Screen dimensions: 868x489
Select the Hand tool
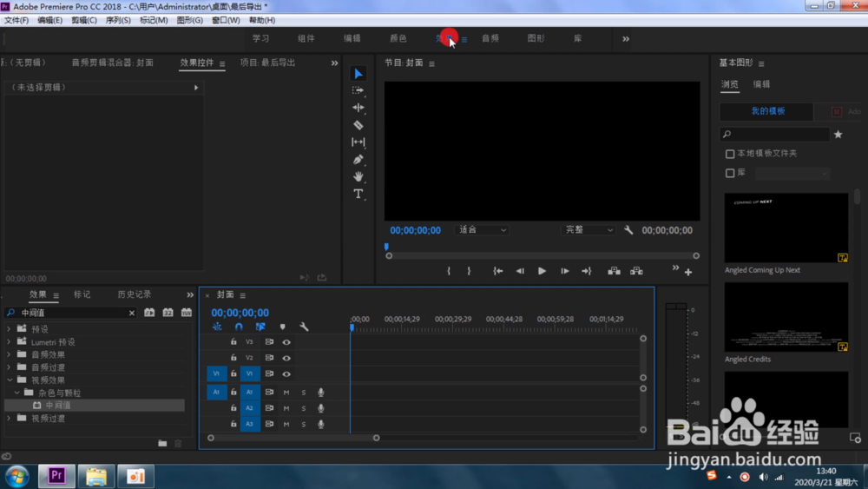[x=358, y=176]
